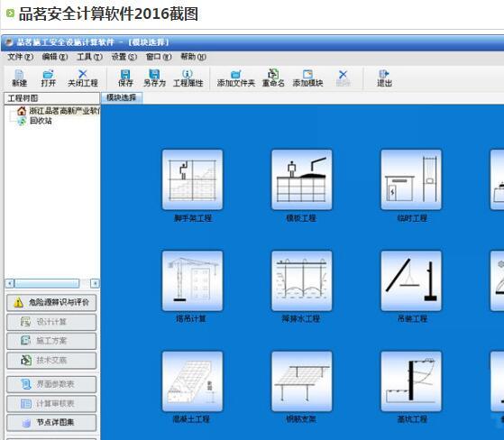
Task: Click the 保存 save toolbar icon
Action: pos(125,78)
